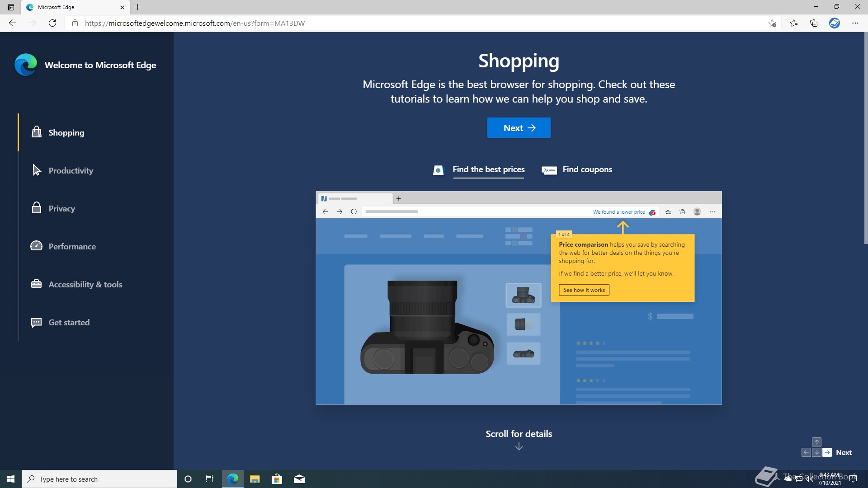Click the browser back arrow

click(13, 23)
